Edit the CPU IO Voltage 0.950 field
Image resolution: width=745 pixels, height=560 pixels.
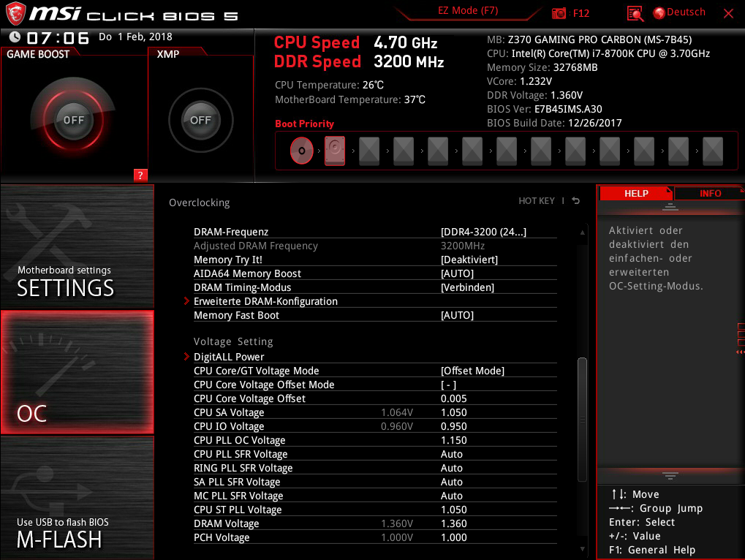pos(454,426)
